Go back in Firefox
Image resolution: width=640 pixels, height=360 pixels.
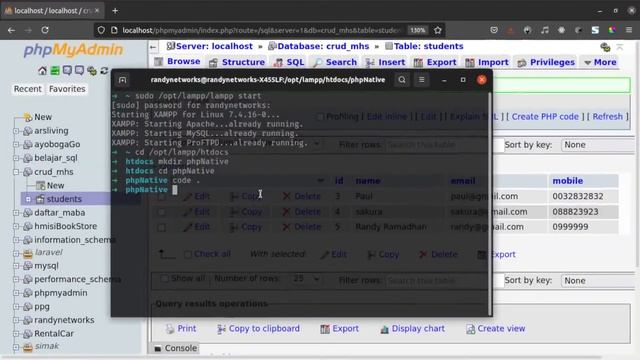pos(11,30)
